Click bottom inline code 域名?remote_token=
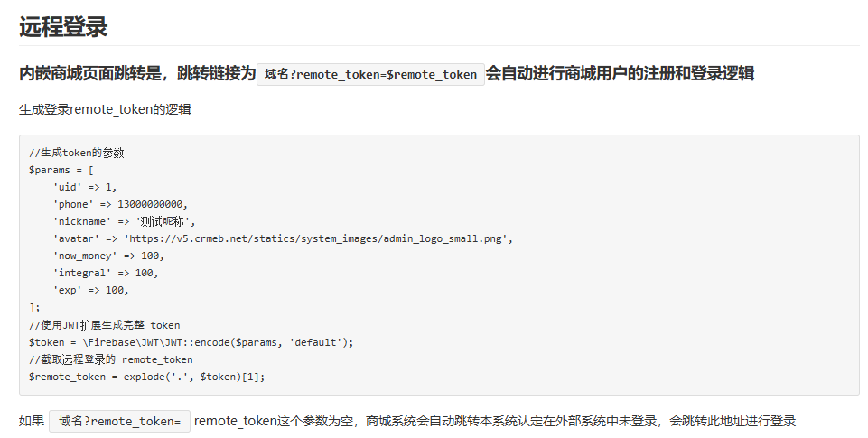Viewport: 868px width, 438px height. click(x=119, y=422)
